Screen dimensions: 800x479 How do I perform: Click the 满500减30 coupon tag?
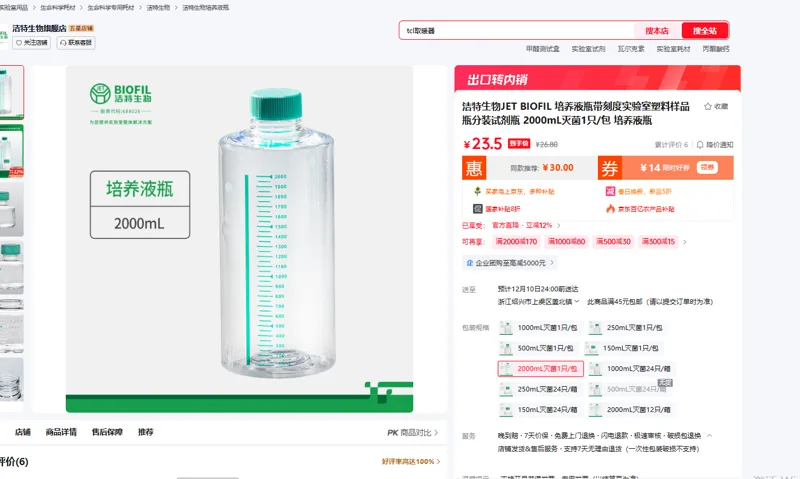point(613,242)
